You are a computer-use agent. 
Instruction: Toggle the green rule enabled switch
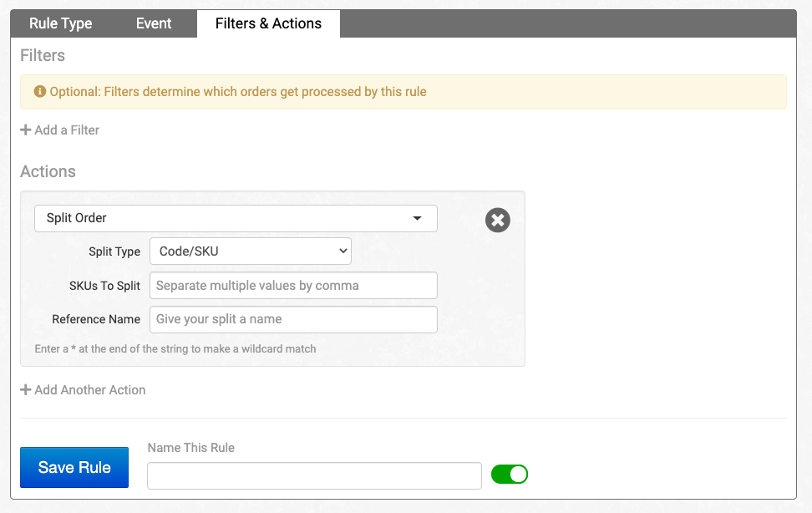pos(510,475)
